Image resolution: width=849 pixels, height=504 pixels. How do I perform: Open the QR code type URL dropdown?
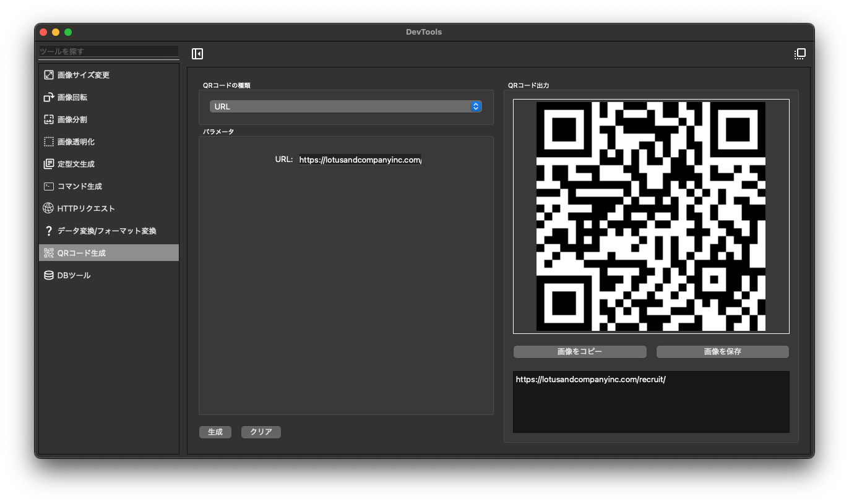click(340, 106)
